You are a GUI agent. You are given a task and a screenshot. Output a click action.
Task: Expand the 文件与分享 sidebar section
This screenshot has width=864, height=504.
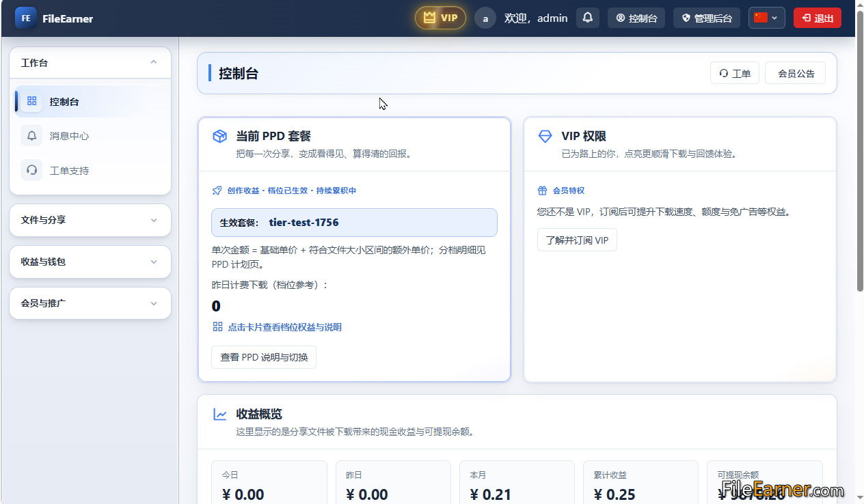[x=90, y=220]
